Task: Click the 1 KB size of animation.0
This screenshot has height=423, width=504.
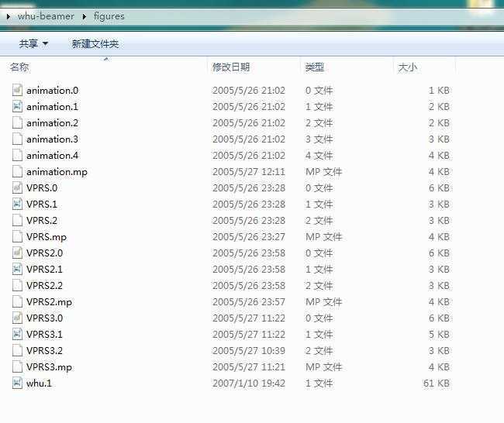Action: click(x=439, y=91)
